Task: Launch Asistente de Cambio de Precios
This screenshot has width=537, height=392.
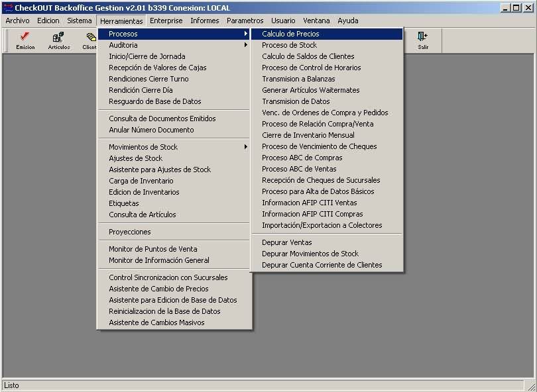Action: coord(174,289)
